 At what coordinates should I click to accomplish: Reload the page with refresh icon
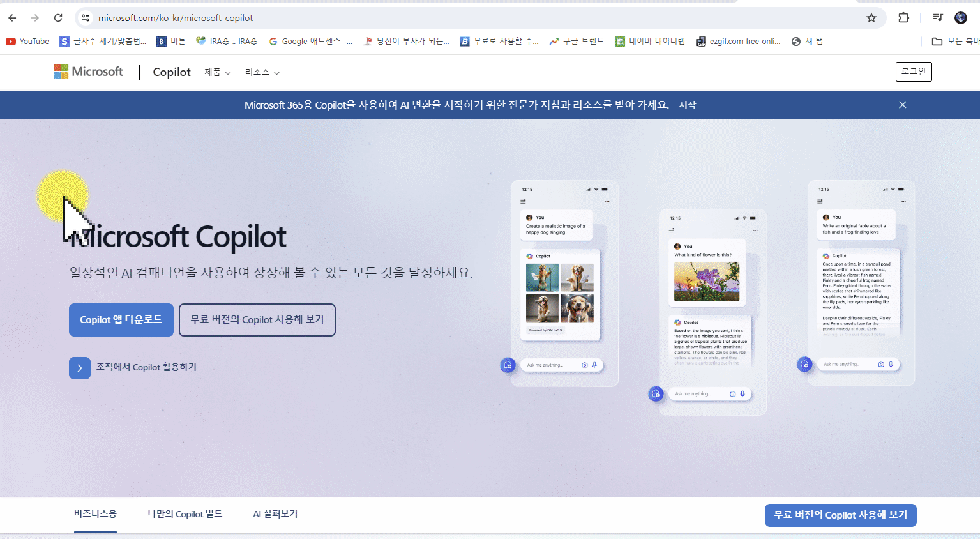pos(58,18)
